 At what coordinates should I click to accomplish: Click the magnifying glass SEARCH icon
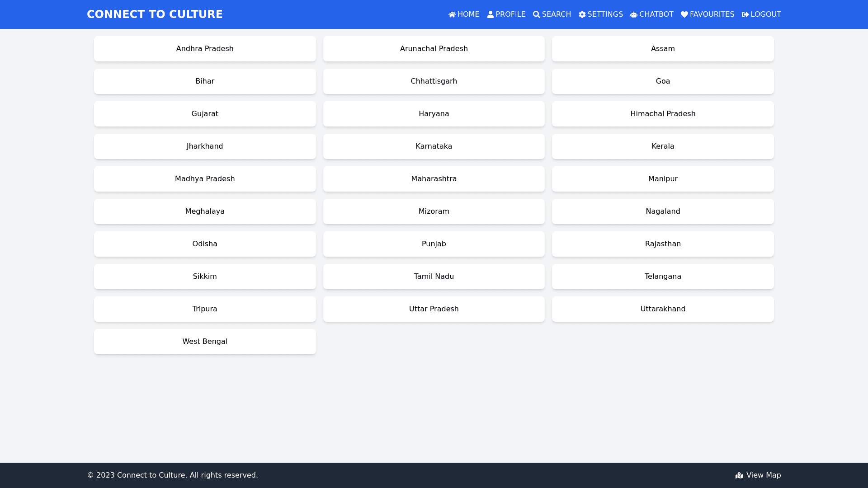pos(536,14)
